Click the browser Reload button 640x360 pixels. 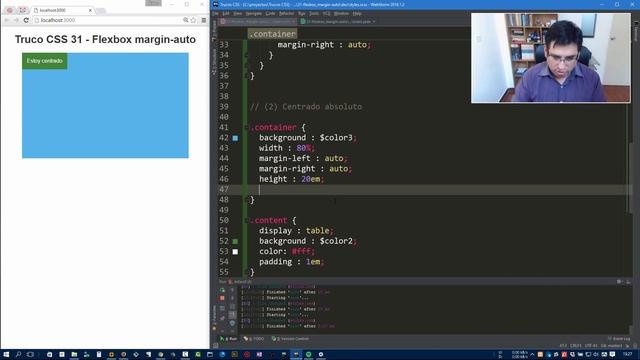coord(26,20)
